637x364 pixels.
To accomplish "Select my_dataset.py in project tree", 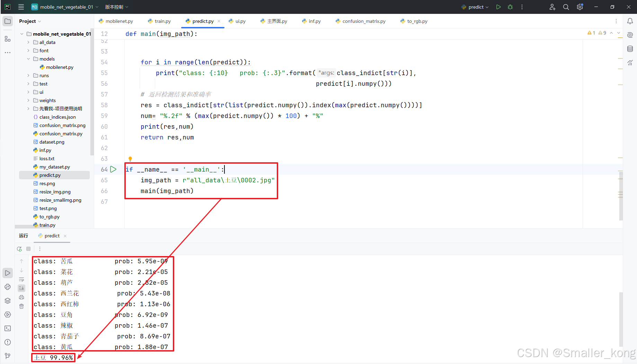I will pyautogui.click(x=54, y=167).
